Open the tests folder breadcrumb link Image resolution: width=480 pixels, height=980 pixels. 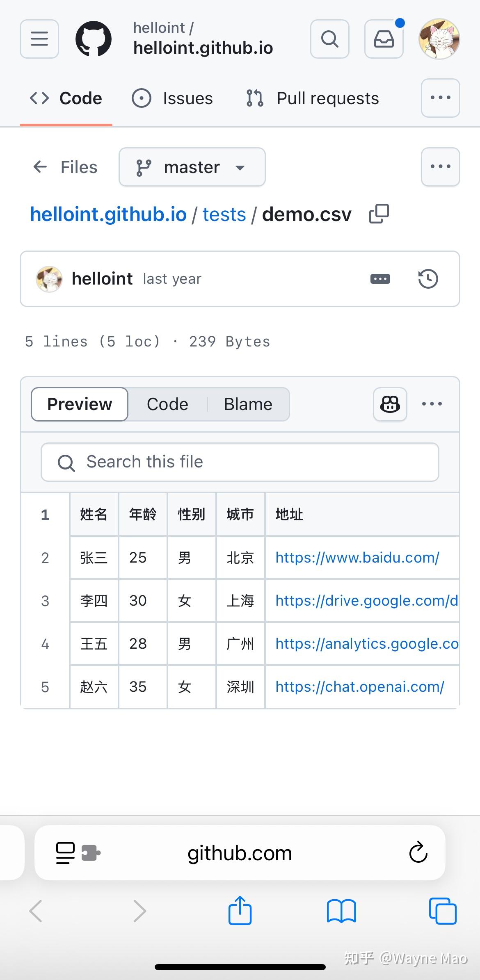point(224,214)
